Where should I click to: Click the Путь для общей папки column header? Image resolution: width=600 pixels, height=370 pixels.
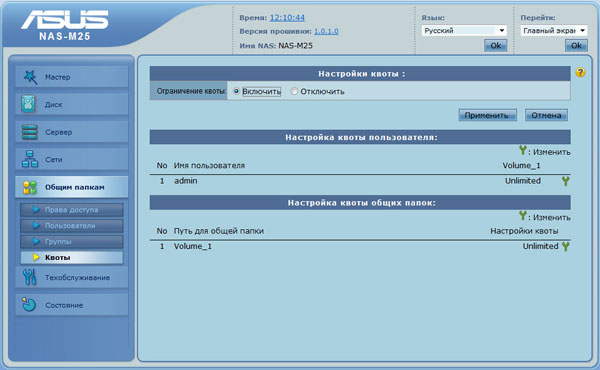click(218, 231)
